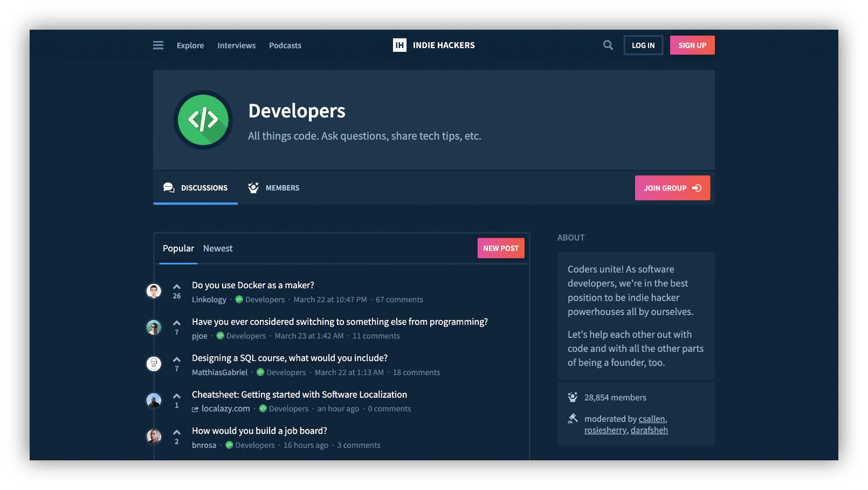Select the Newest sort tab
Image resolution: width=868 pixels, height=490 pixels.
(218, 248)
